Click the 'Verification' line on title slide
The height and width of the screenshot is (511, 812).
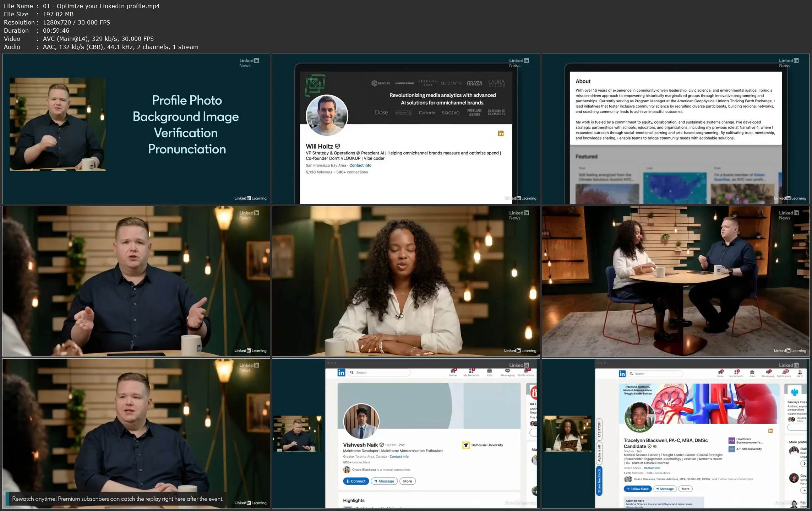coord(186,133)
